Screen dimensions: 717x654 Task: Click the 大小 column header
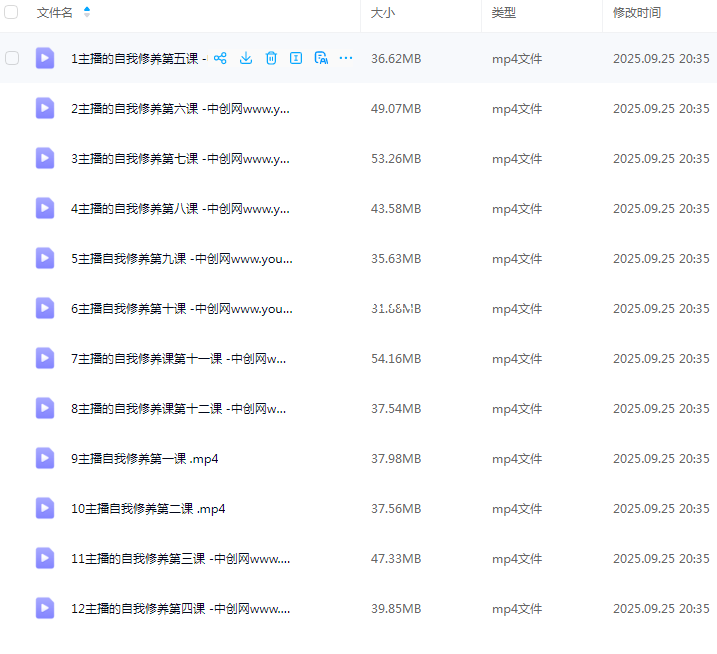[383, 13]
